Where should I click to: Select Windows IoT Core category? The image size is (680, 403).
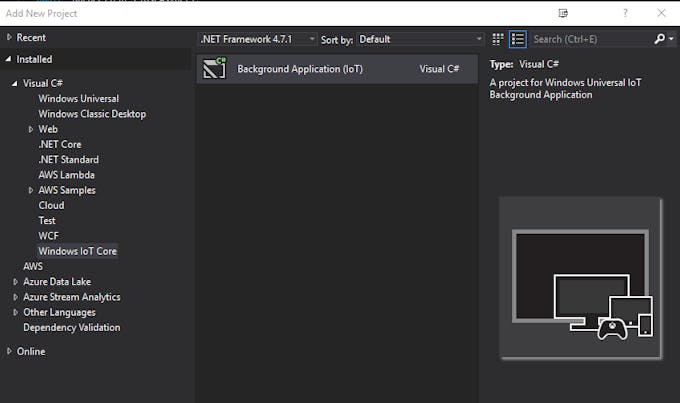click(78, 251)
